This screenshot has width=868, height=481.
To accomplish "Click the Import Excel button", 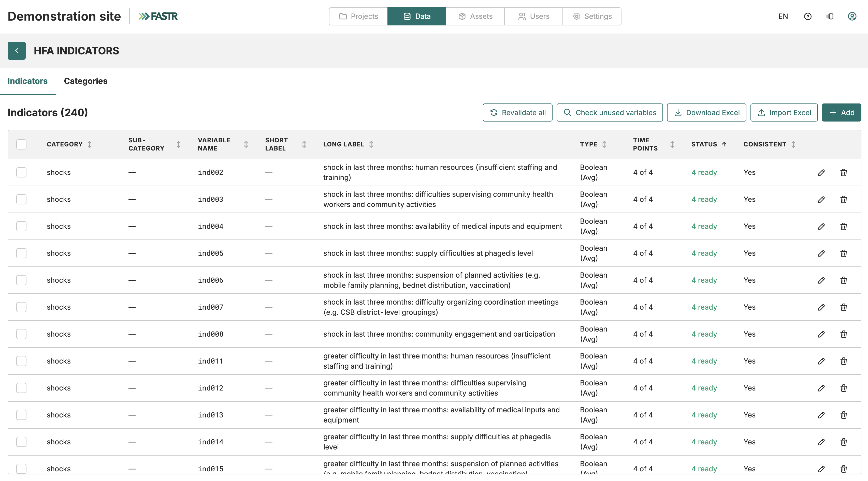I will [x=784, y=113].
